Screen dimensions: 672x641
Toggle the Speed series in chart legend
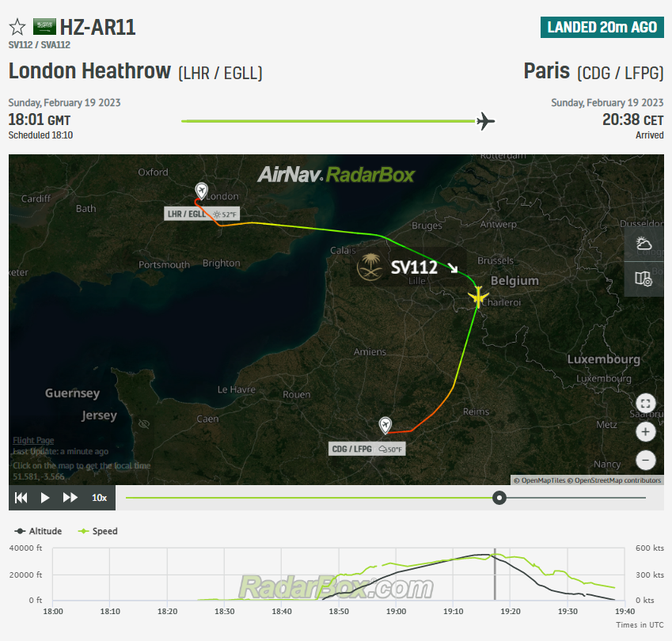97,531
